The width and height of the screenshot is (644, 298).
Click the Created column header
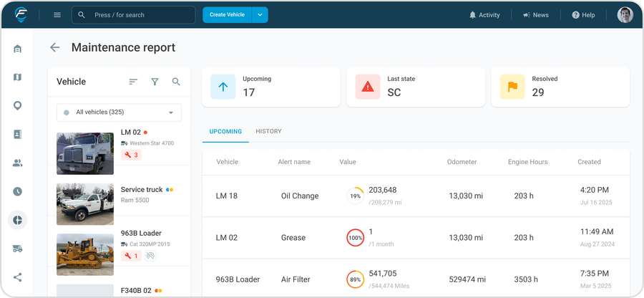pyautogui.click(x=589, y=162)
